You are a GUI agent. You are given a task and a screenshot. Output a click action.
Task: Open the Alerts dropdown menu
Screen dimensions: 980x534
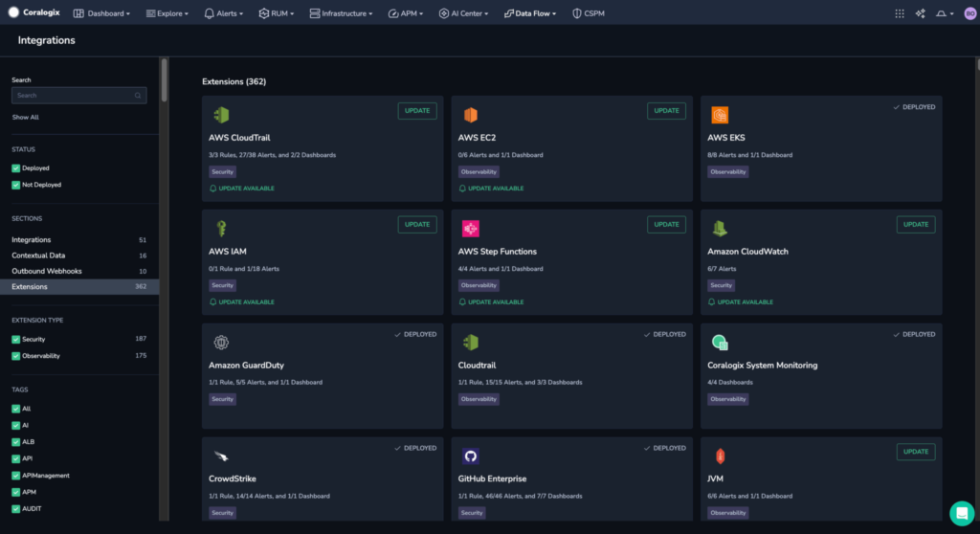coord(224,13)
